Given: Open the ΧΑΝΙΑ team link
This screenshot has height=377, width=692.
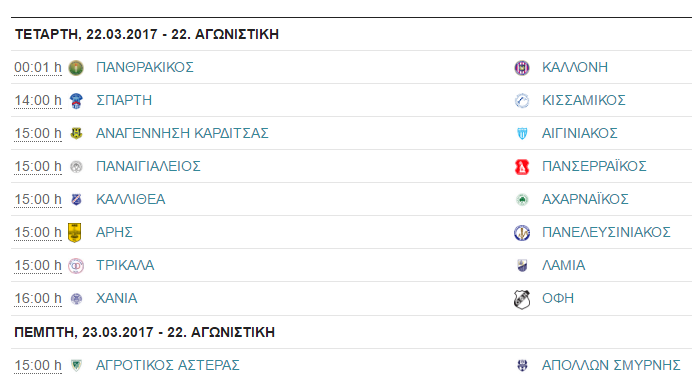Looking at the screenshot, I should (117, 298).
